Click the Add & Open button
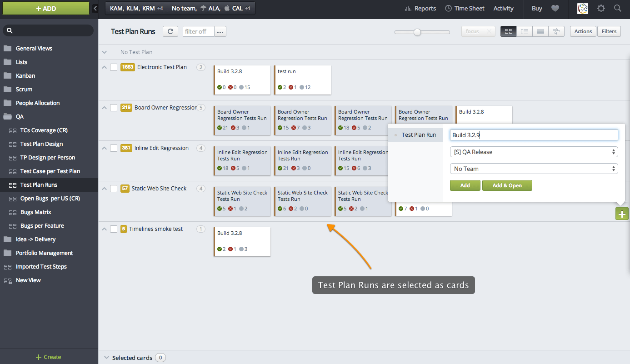The image size is (630, 364). (507, 185)
